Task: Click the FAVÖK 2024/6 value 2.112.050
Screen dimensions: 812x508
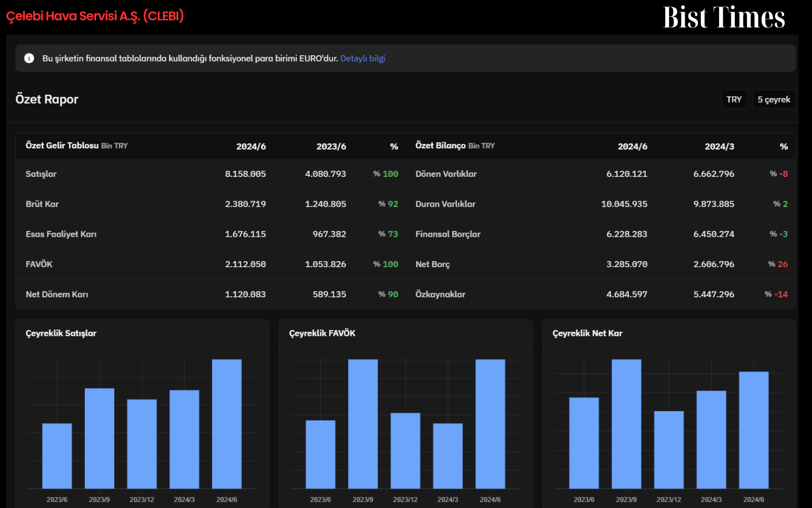Action: 245,264
